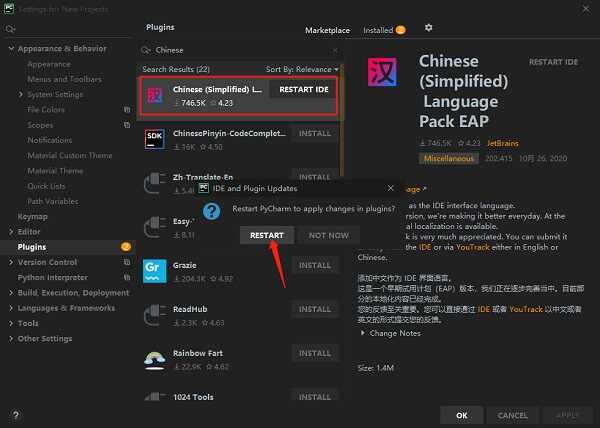Click the settings search magnifier icon
This screenshot has height=428, width=600.
10,29
